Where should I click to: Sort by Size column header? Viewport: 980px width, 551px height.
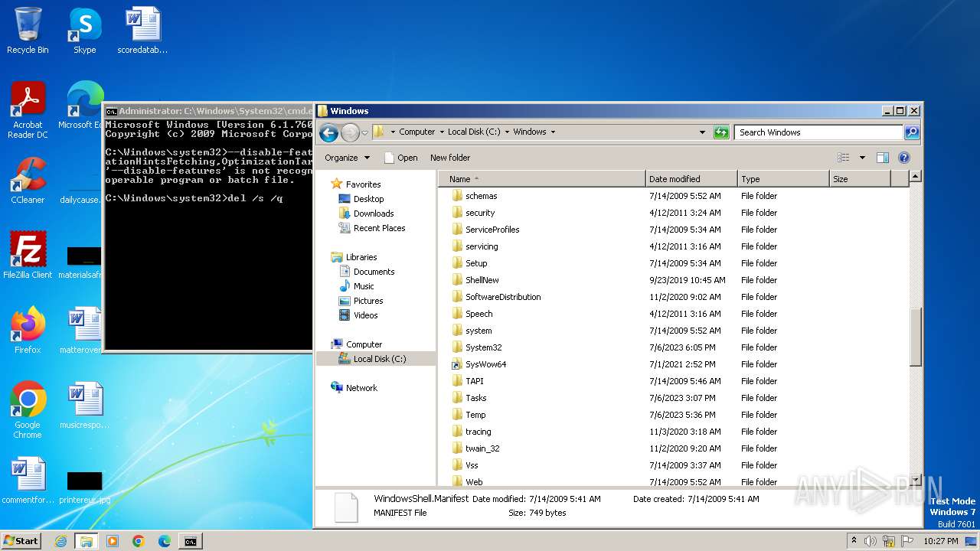(x=860, y=179)
